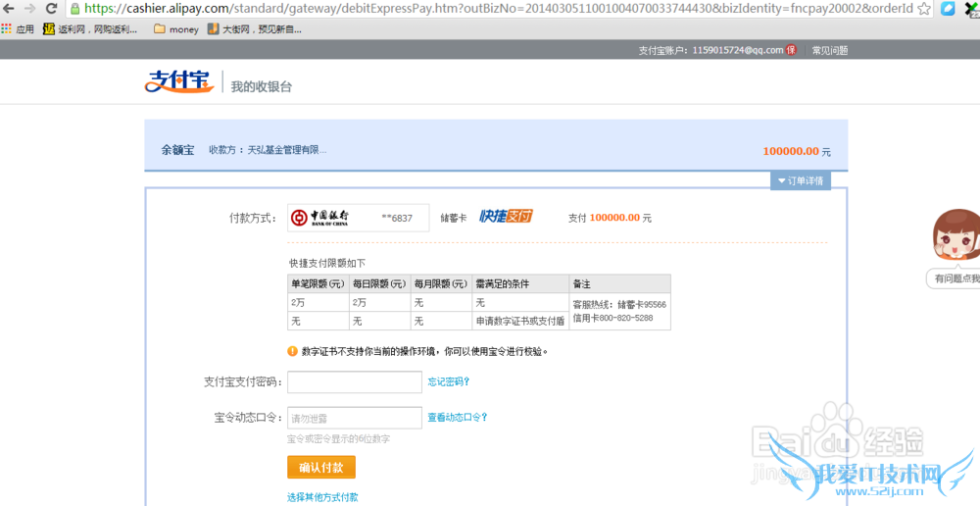Click the 确认付款 button
The width and height of the screenshot is (980, 506).
tap(321, 467)
